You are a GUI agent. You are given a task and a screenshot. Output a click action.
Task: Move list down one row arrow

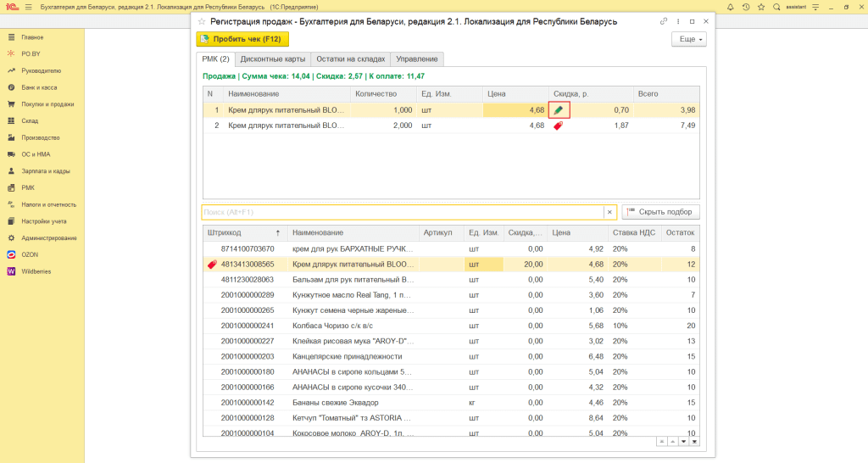[x=683, y=442]
